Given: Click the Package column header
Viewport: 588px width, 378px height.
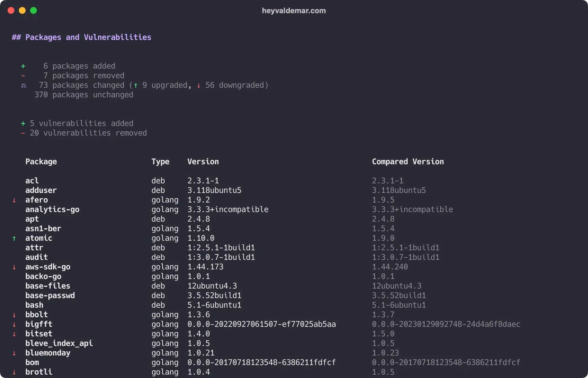Looking at the screenshot, I should [x=41, y=162].
